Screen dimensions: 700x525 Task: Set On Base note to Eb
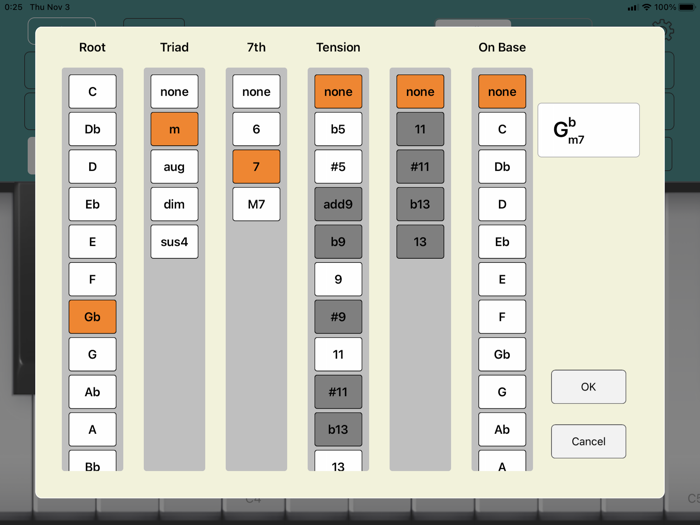pyautogui.click(x=502, y=242)
